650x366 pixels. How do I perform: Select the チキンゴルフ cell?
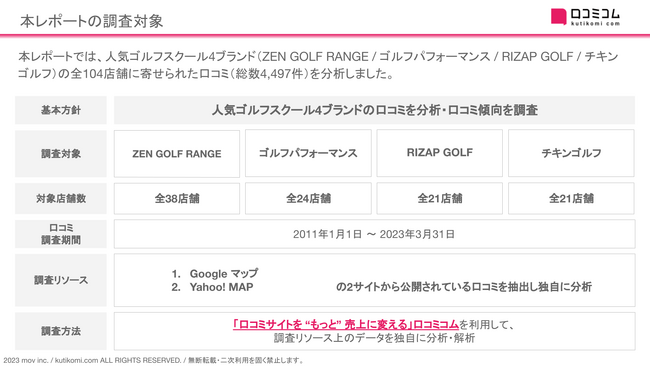571,153
